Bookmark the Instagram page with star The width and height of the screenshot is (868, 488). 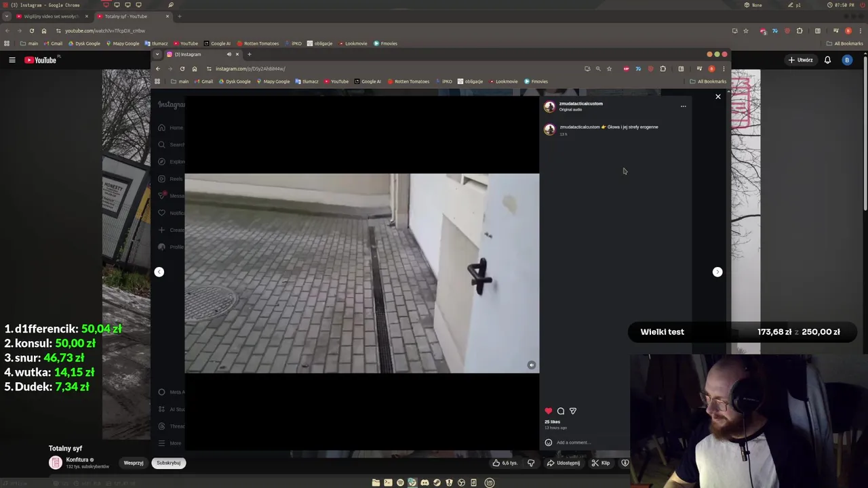[609, 68]
